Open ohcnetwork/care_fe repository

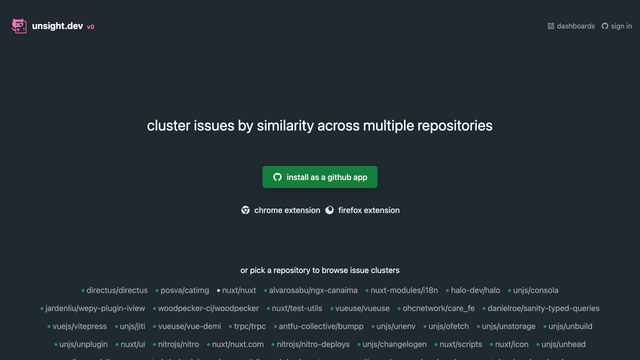[x=438, y=308]
